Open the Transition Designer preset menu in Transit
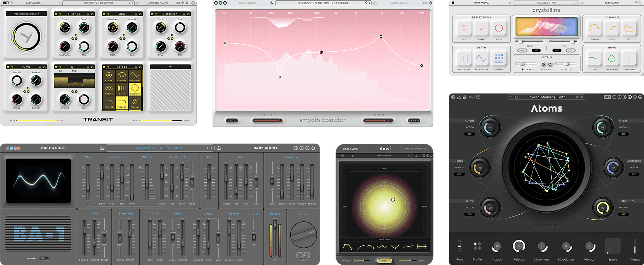The height and width of the screenshot is (265, 644). [98, 3]
